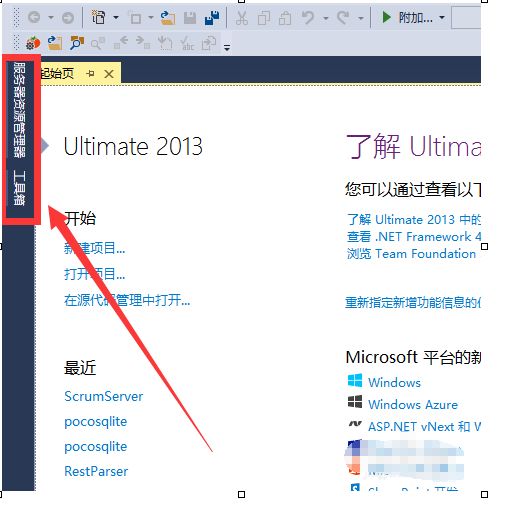Click the 附加... start button label
The width and height of the screenshot is (506, 513).
pyautogui.click(x=416, y=17)
